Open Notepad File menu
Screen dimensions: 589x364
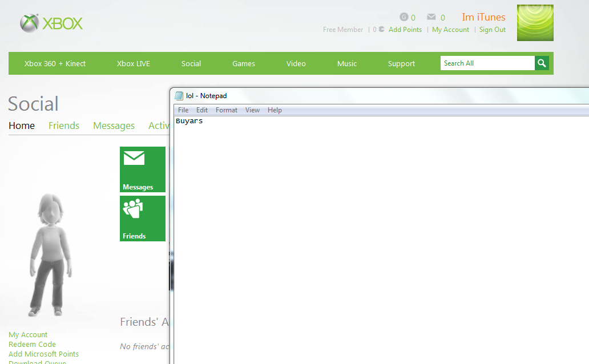tap(183, 110)
